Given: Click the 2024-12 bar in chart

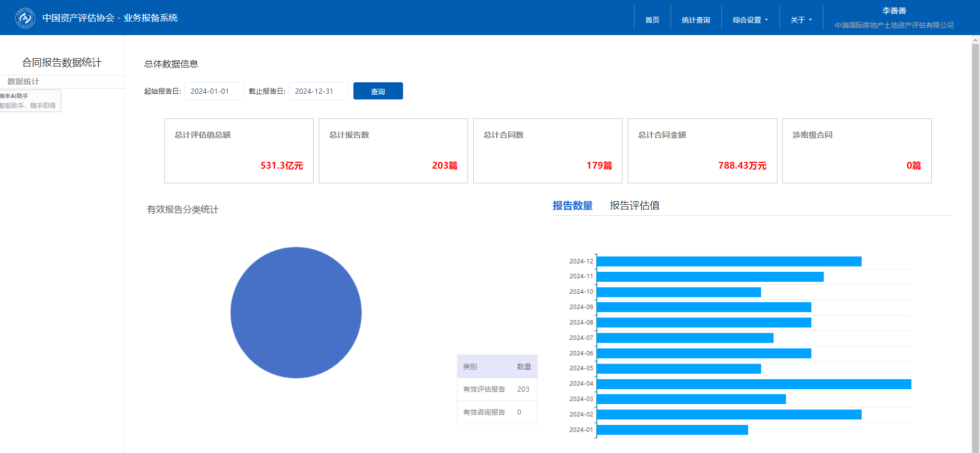Looking at the screenshot, I should coord(729,261).
